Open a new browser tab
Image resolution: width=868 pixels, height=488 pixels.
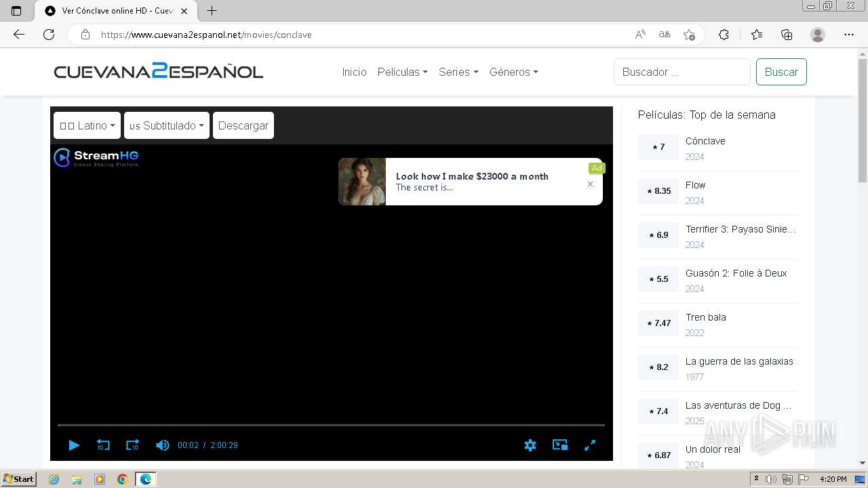(x=212, y=11)
